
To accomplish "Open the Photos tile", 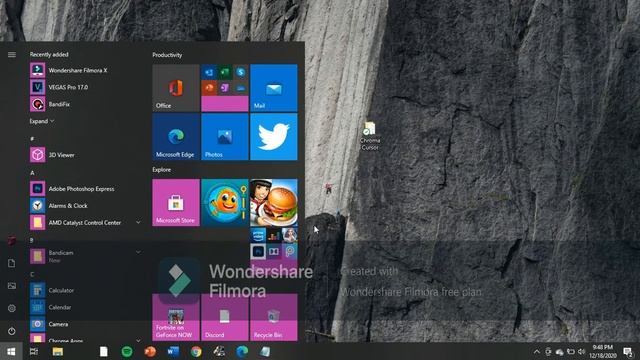I will coord(225,137).
